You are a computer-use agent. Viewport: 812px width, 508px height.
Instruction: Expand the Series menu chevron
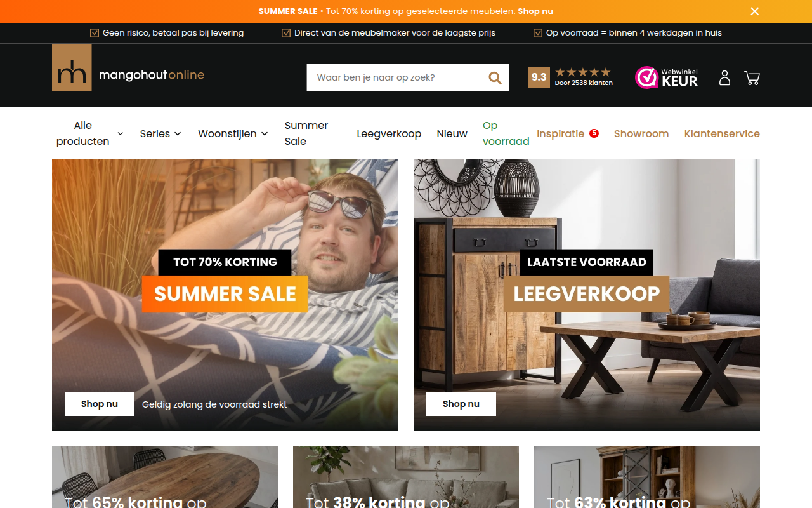pos(178,133)
